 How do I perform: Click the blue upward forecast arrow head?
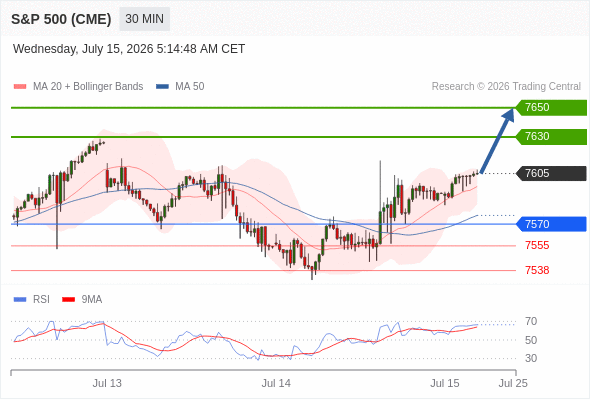point(509,114)
